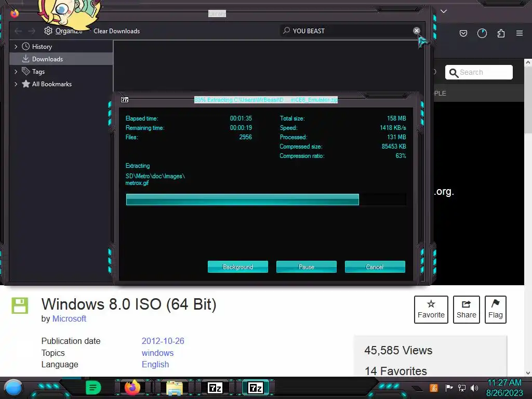Open Firefox Pocket save icon
This screenshot has width=532, height=399.
pos(463,33)
